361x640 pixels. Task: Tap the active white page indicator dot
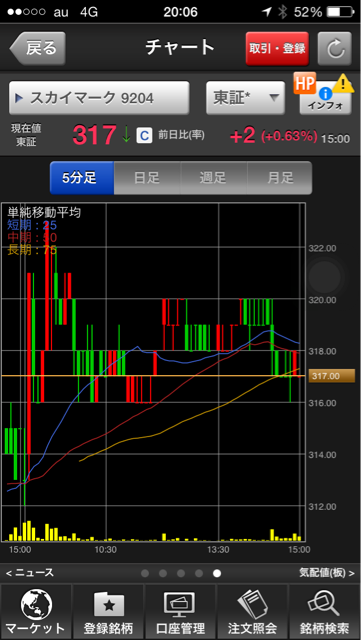pos(217,573)
